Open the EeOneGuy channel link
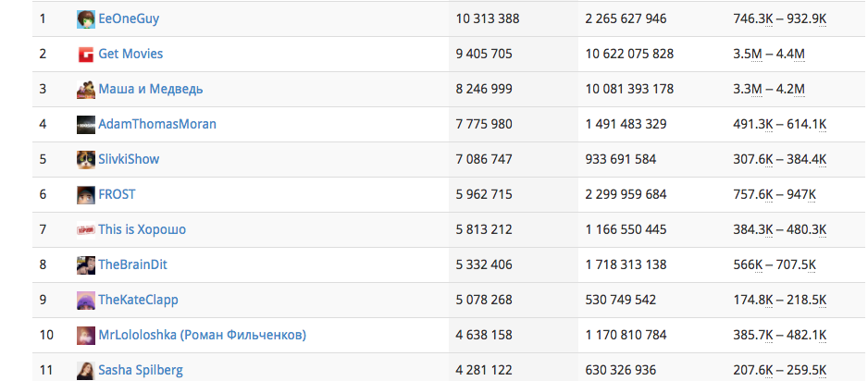The height and width of the screenshot is (381, 868). point(129,18)
